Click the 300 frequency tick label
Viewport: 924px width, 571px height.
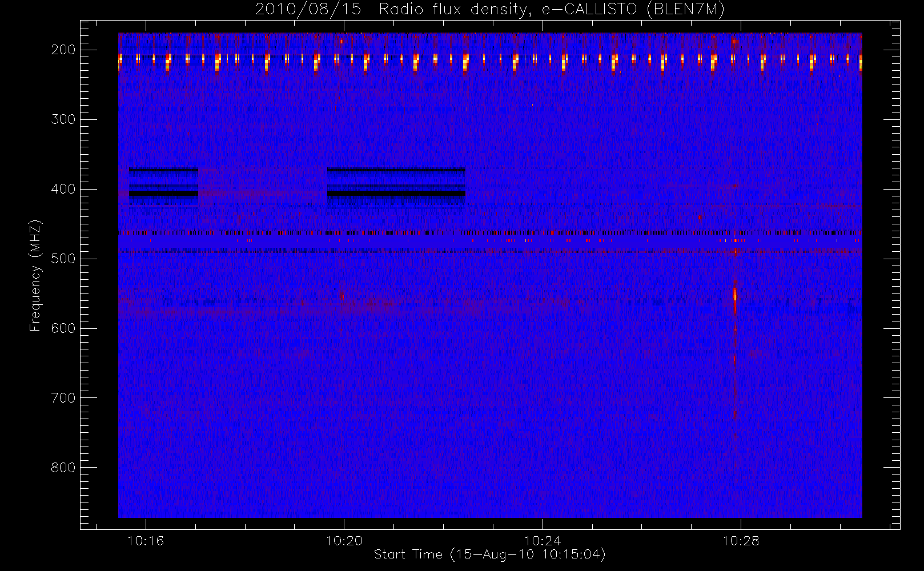(63, 119)
